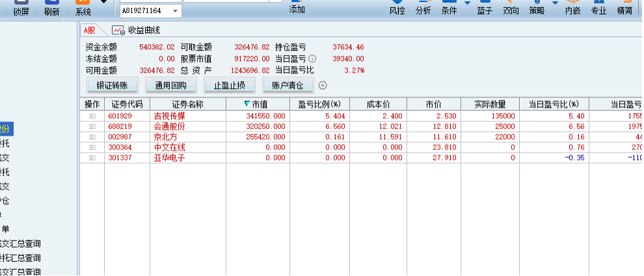The height and width of the screenshot is (276, 644).
Task: Select stock code 601929
Action: click(120, 116)
